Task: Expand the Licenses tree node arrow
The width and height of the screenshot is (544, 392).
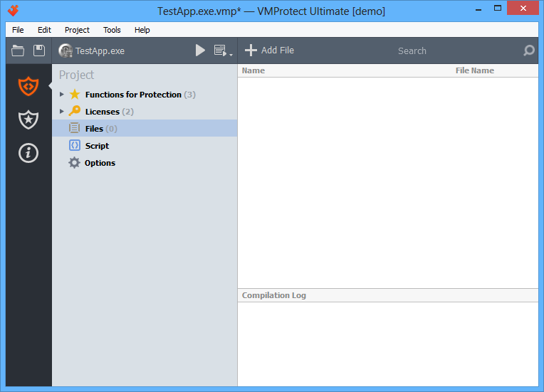Action: tap(62, 111)
